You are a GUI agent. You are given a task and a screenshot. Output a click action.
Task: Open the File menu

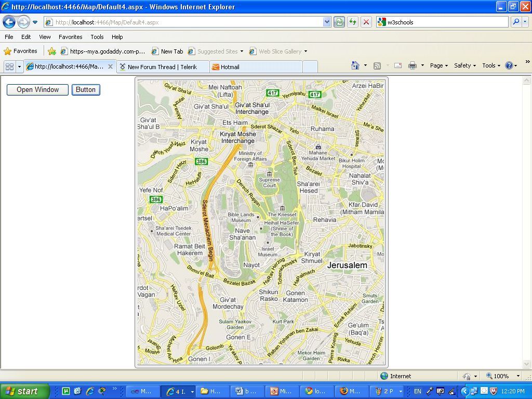click(x=9, y=37)
